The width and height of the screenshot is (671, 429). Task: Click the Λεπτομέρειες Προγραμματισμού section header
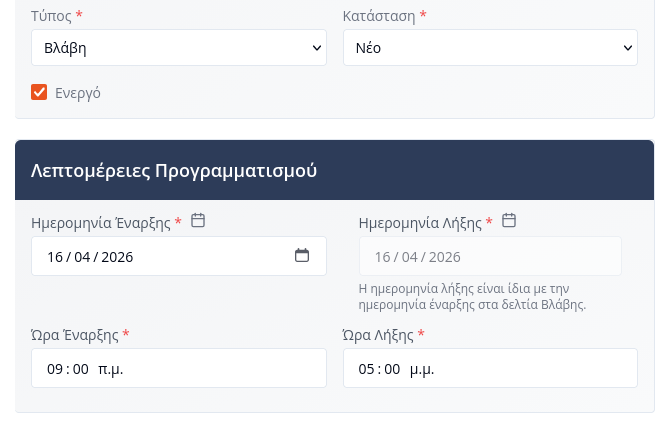click(x=174, y=170)
